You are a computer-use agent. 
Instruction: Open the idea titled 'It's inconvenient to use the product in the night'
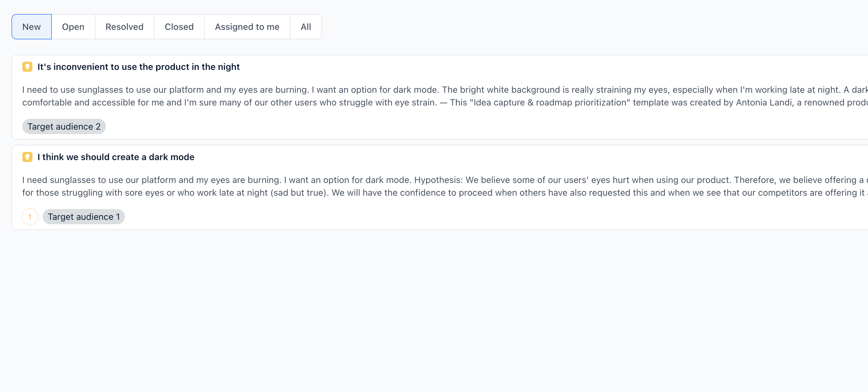[x=138, y=67]
